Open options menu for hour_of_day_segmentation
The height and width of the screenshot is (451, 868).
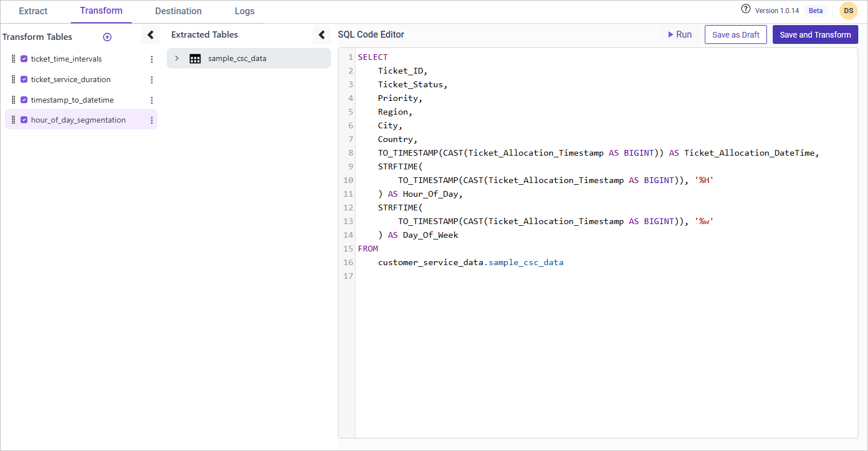(152, 120)
